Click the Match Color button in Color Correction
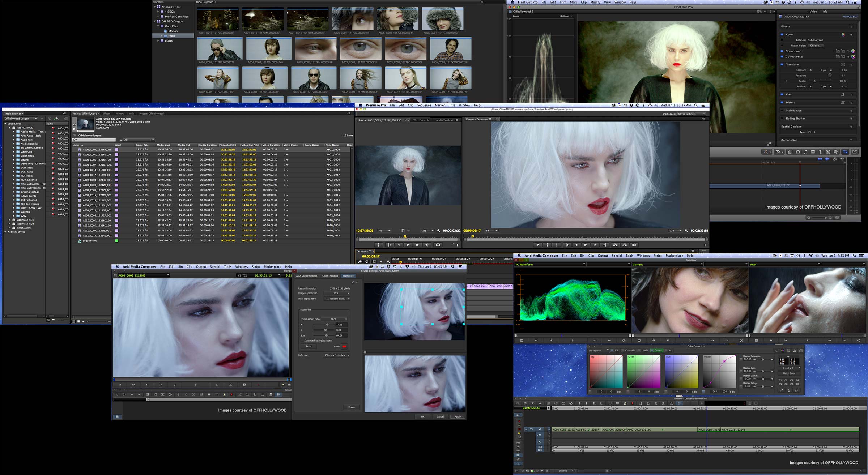 coord(789,373)
